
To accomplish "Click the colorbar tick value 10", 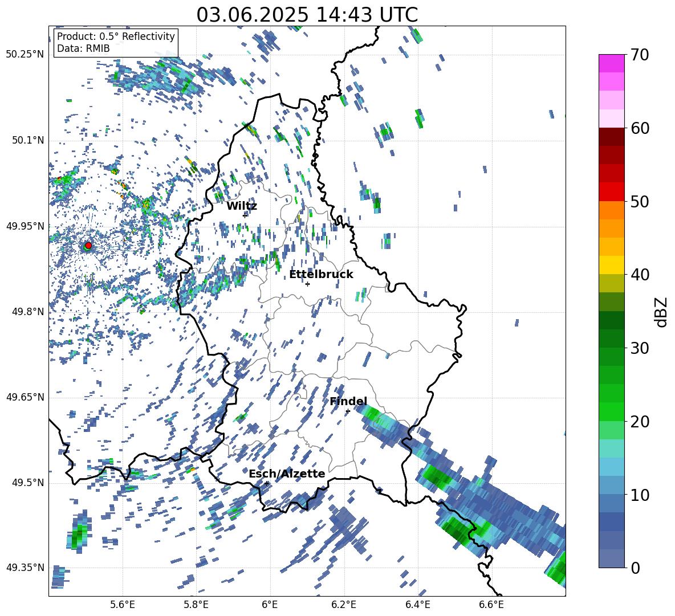I will click(x=639, y=495).
